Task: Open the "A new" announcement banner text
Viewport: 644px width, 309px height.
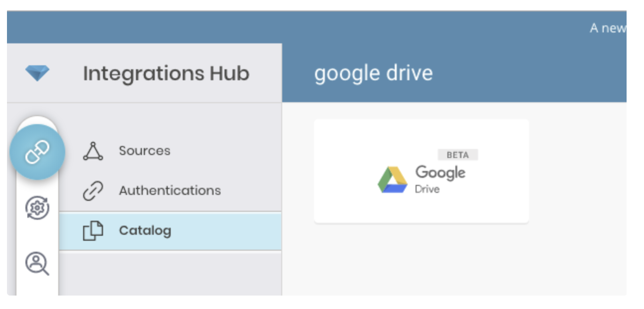Action: coord(607,28)
